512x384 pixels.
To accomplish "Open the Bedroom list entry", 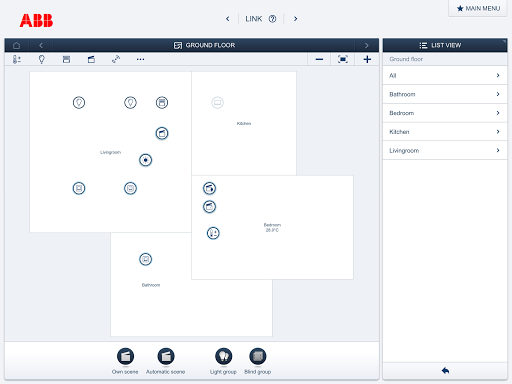I will pos(445,113).
